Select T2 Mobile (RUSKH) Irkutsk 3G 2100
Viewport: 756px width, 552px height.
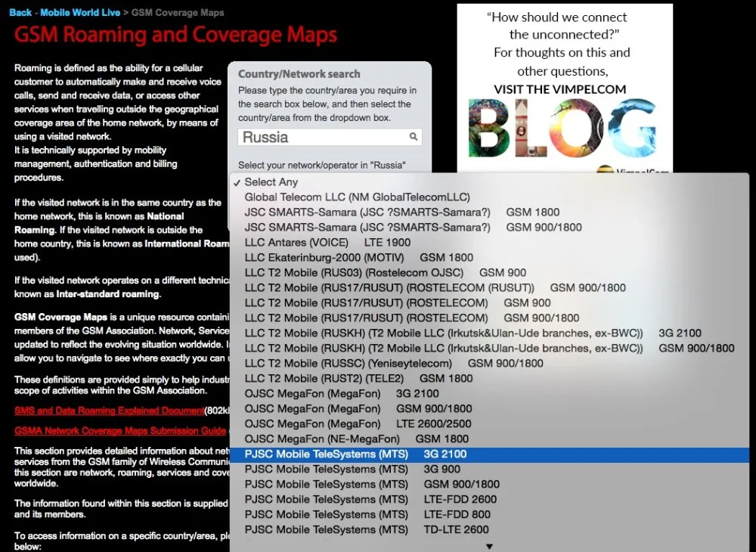(x=489, y=333)
